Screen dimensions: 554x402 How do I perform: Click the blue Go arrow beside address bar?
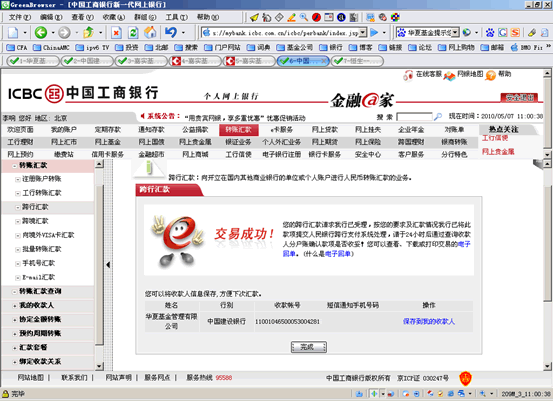coord(374,33)
